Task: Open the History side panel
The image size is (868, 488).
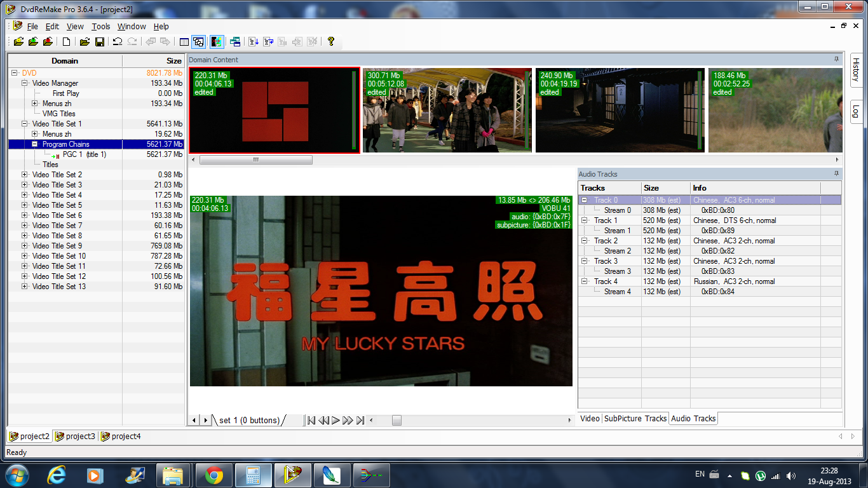Action: 856,70
